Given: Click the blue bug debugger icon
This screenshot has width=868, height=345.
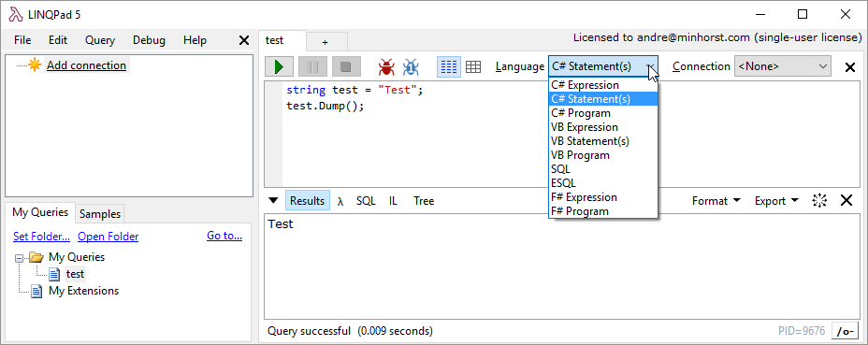Looking at the screenshot, I should point(411,67).
